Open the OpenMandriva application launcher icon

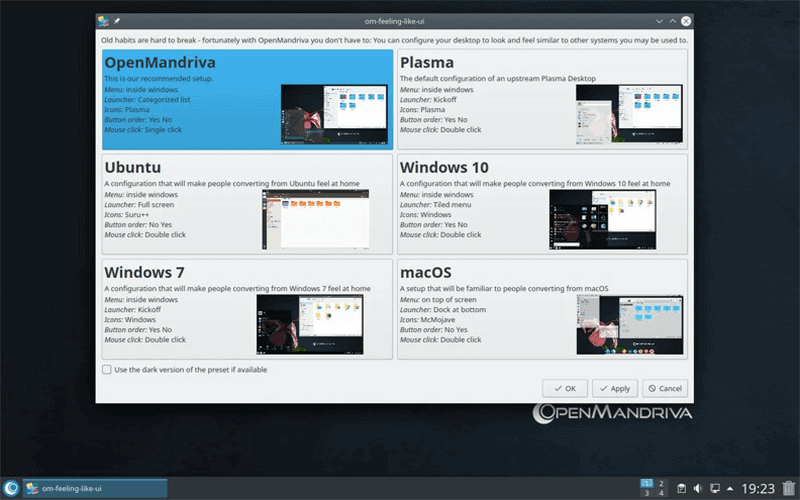coord(11,488)
